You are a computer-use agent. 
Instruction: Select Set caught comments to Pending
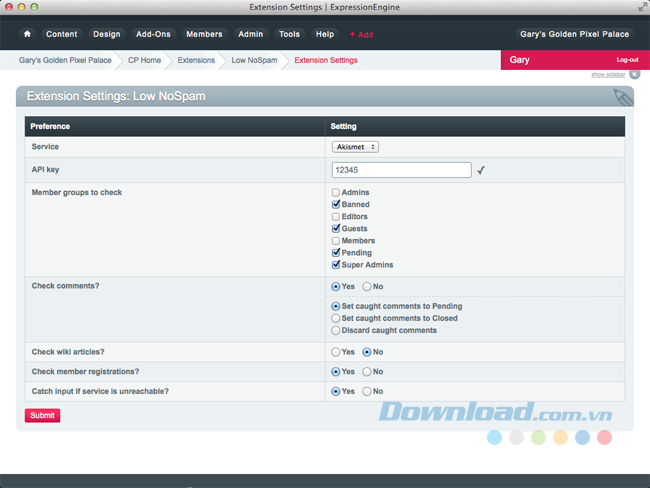coord(336,306)
